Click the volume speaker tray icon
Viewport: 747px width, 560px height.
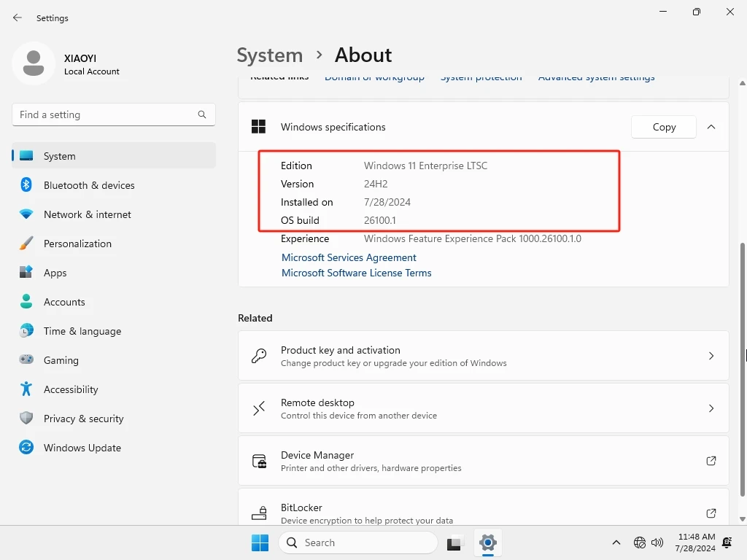click(657, 542)
